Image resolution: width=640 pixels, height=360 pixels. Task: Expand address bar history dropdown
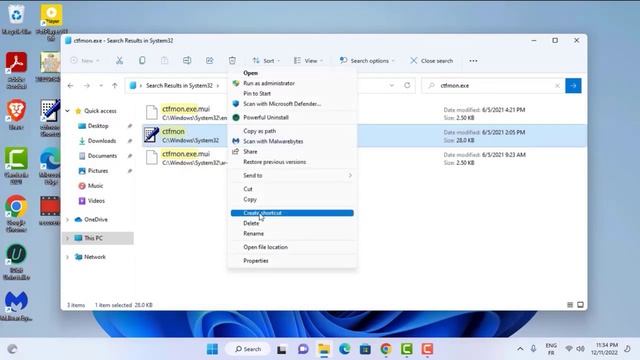pos(391,85)
